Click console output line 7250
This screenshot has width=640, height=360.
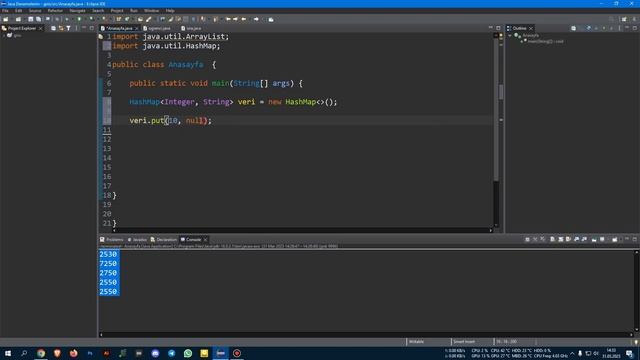coord(108,264)
